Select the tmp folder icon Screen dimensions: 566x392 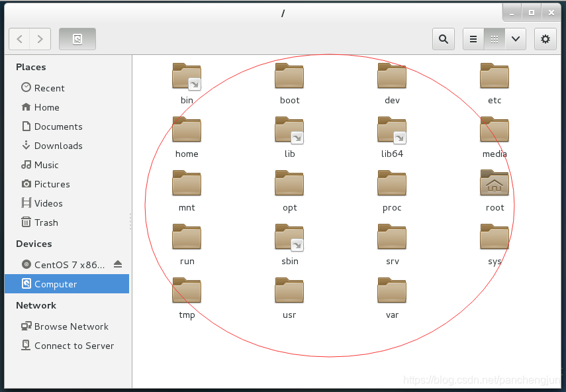[187, 291]
